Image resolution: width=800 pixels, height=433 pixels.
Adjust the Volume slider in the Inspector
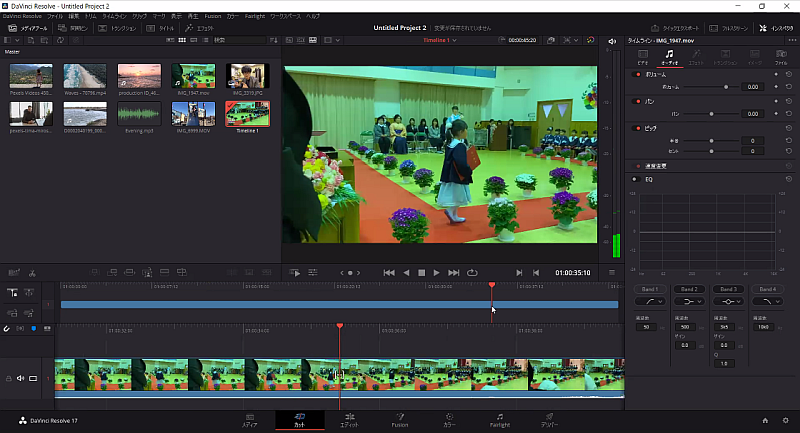coord(725,87)
